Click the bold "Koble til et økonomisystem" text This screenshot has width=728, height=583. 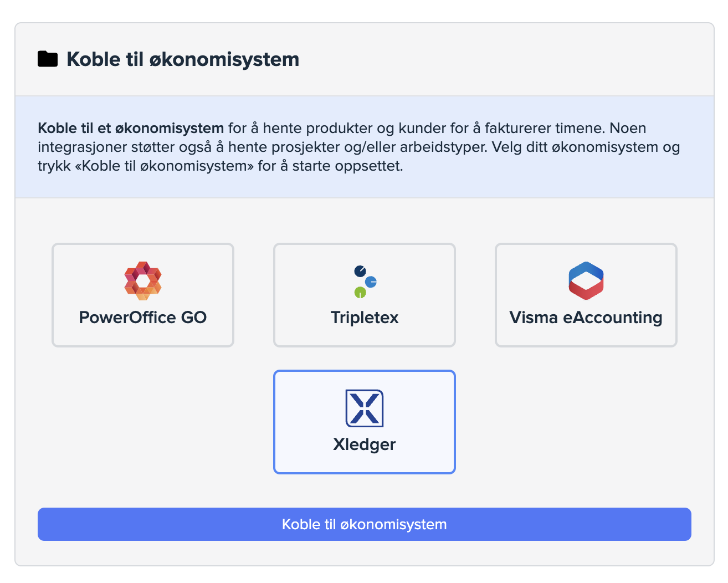pos(131,128)
